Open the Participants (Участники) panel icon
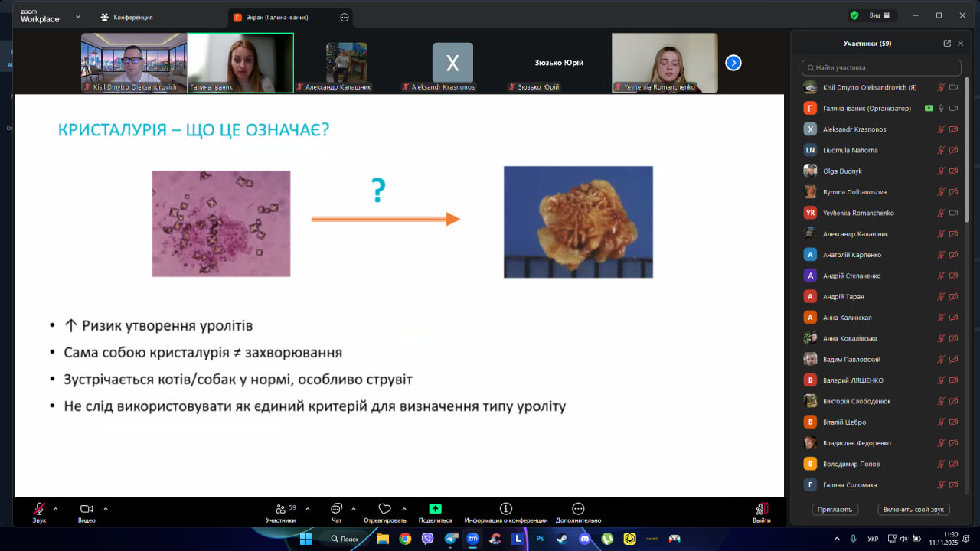 280,509
